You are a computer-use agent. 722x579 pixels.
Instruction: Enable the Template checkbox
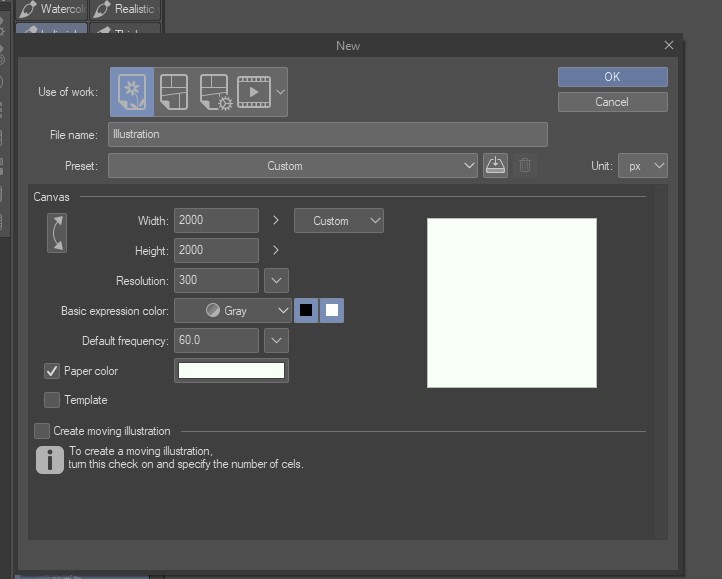click(52, 400)
